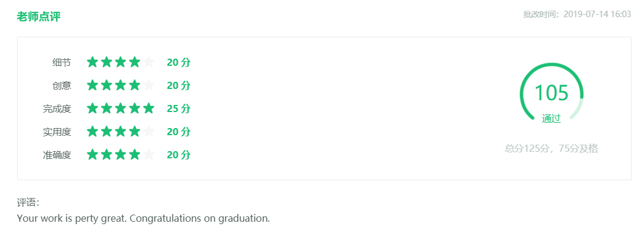Screen dimensions: 644x249
Task: Click the 总分125分，75分及格 note
Action: pos(551,148)
